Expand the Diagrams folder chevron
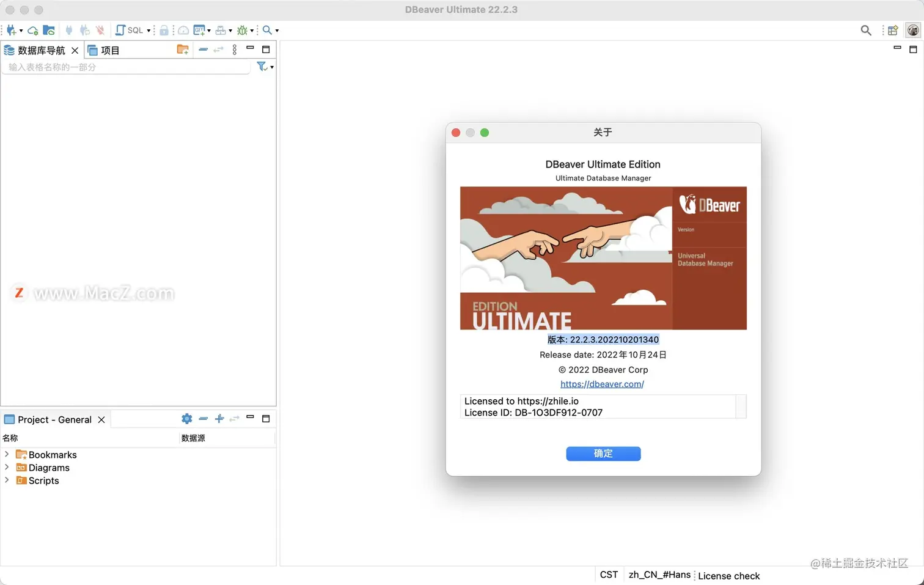The width and height of the screenshot is (924, 585). 7,467
